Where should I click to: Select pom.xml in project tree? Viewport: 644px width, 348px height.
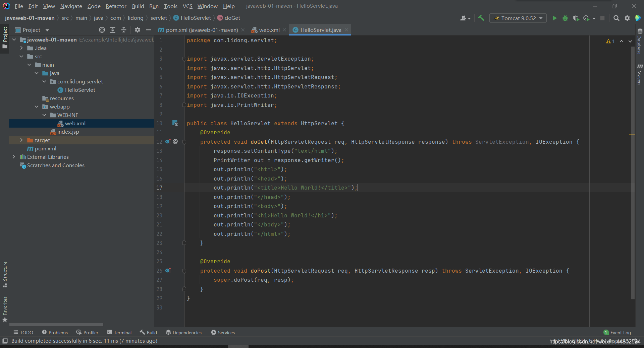(x=45, y=148)
